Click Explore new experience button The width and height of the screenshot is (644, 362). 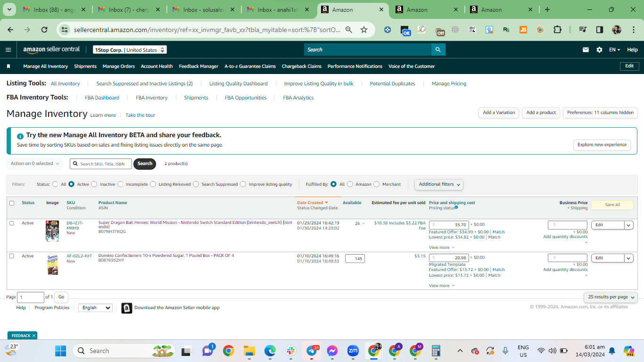click(602, 145)
